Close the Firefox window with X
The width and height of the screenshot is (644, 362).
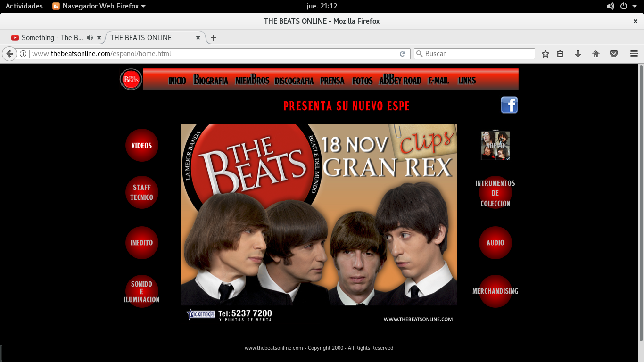(x=636, y=21)
